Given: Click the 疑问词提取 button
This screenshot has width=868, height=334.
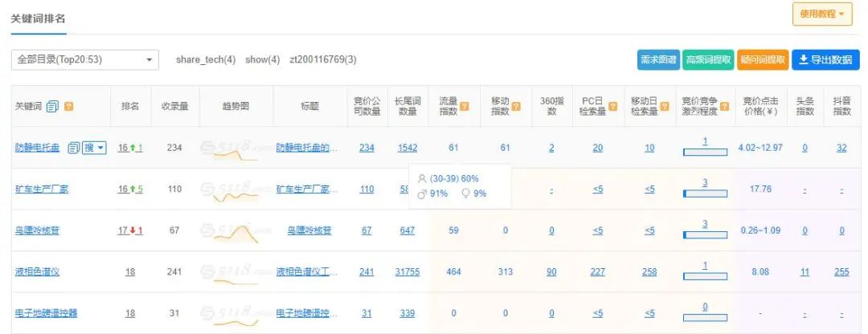Looking at the screenshot, I should [762, 59].
